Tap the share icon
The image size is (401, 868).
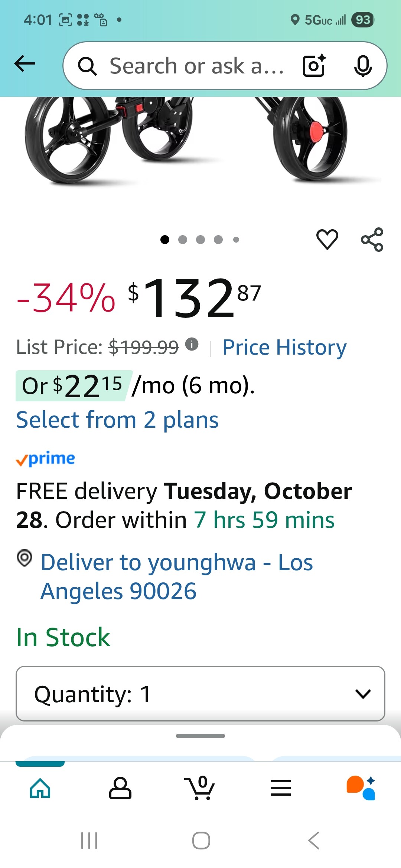coord(372,240)
